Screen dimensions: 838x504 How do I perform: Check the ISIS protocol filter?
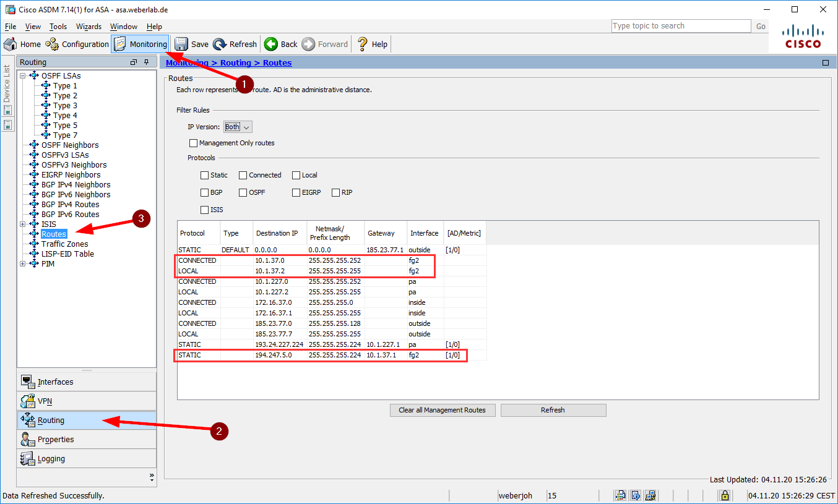(x=204, y=210)
